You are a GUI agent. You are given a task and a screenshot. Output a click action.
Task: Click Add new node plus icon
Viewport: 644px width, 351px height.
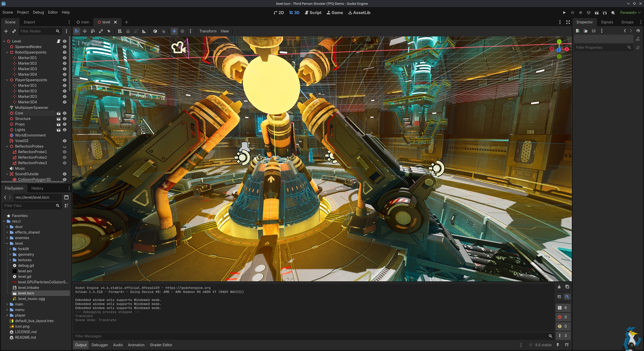click(6, 31)
